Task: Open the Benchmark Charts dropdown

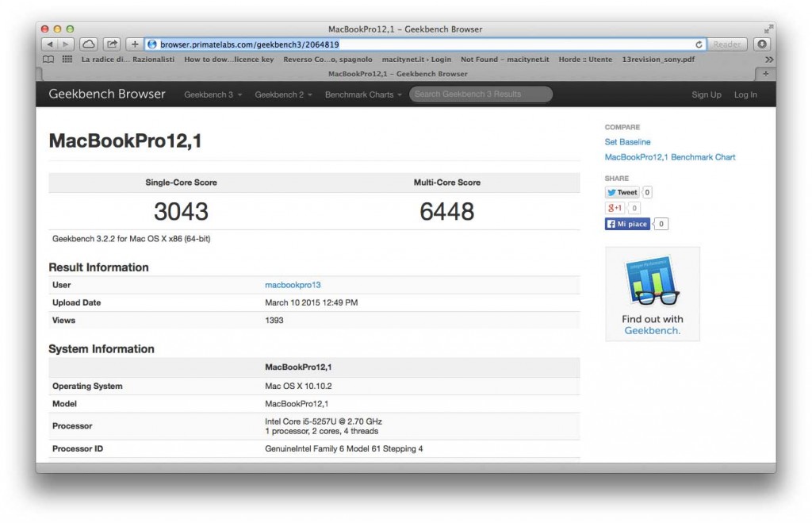Action: click(363, 94)
